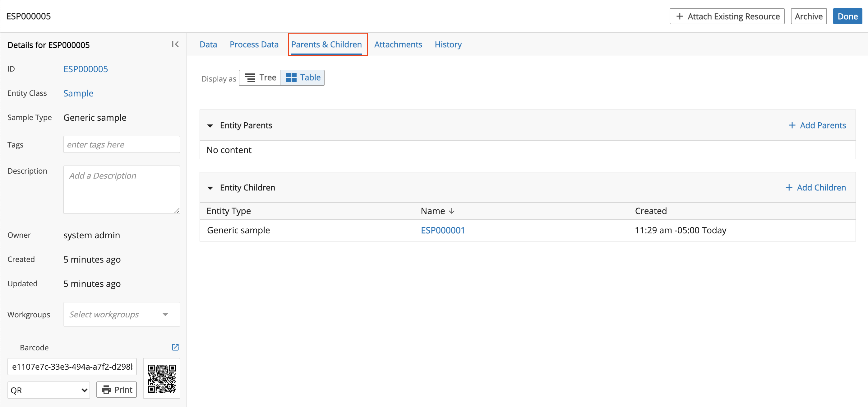Click Add Children link
This screenshot has height=407, width=868.
coord(815,188)
